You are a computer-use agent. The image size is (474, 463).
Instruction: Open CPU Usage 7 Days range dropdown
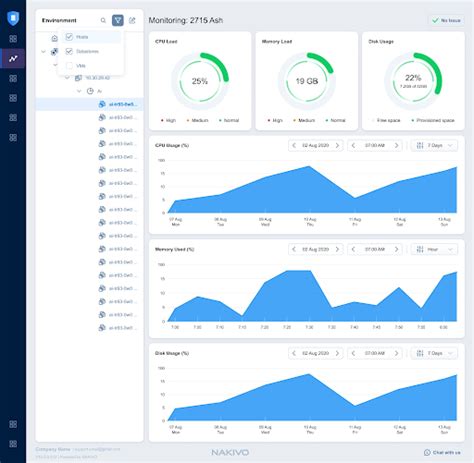(x=434, y=145)
